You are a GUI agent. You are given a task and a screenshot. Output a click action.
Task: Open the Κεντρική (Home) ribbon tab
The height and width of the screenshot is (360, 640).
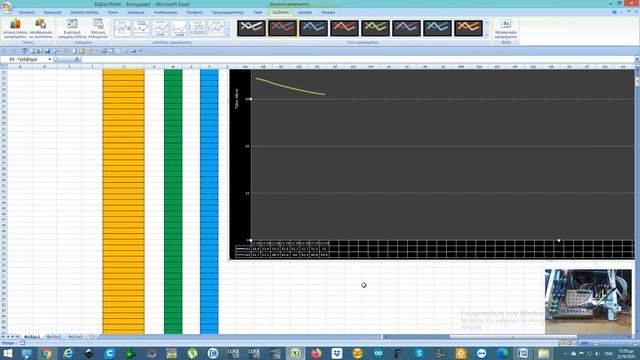[x=27, y=12]
